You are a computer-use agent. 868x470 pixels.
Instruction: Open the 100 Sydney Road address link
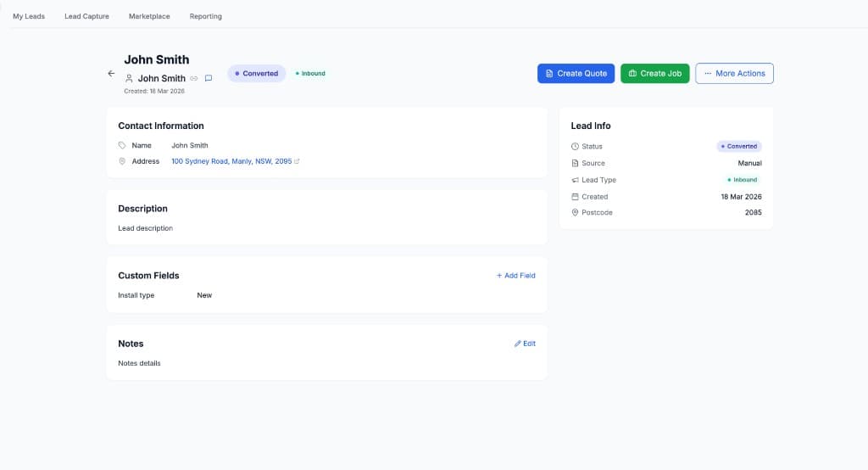[x=231, y=161]
